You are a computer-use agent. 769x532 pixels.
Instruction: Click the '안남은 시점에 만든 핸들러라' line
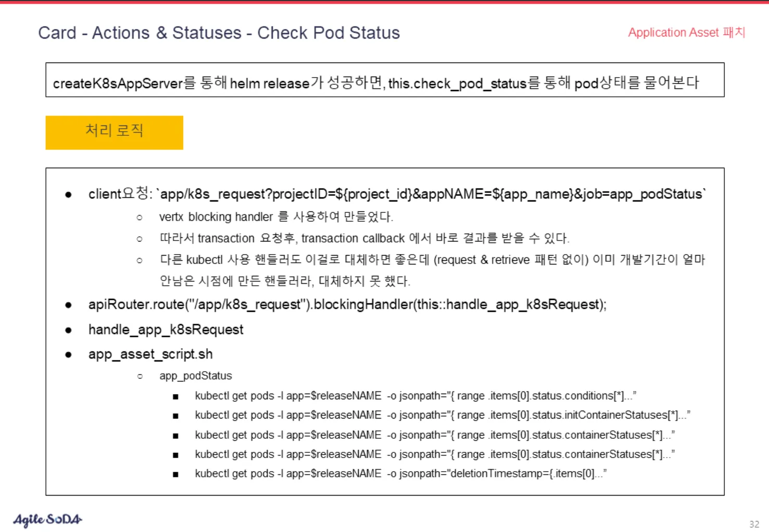pyautogui.click(x=284, y=282)
